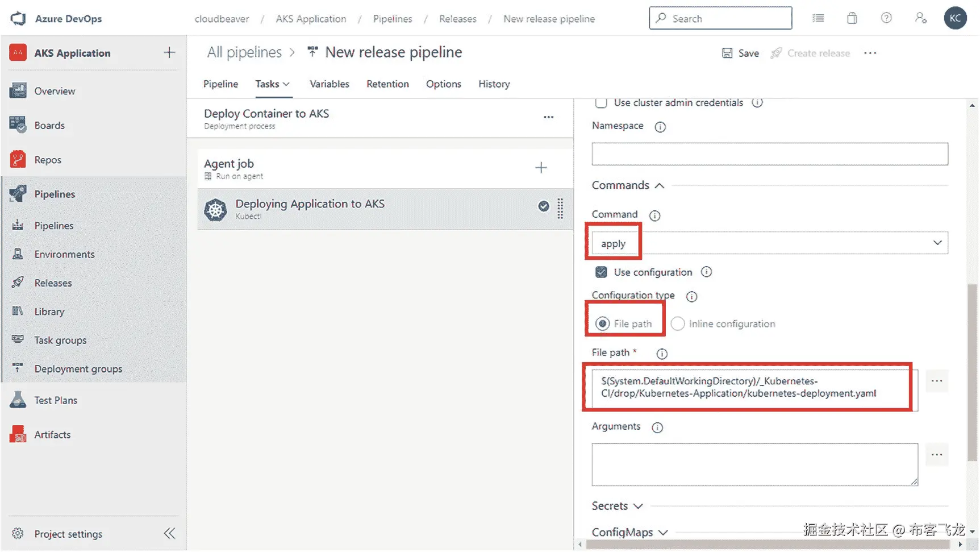The height and width of the screenshot is (552, 980).
Task: Click the Releases rocket icon in sidebar
Action: tap(18, 283)
